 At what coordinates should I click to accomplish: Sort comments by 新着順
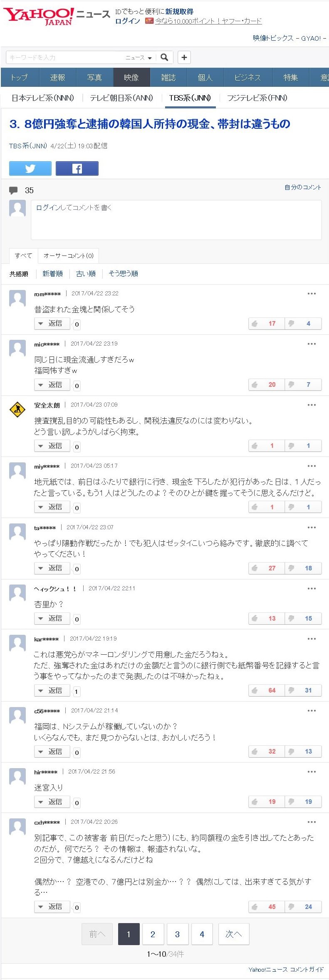(x=52, y=274)
